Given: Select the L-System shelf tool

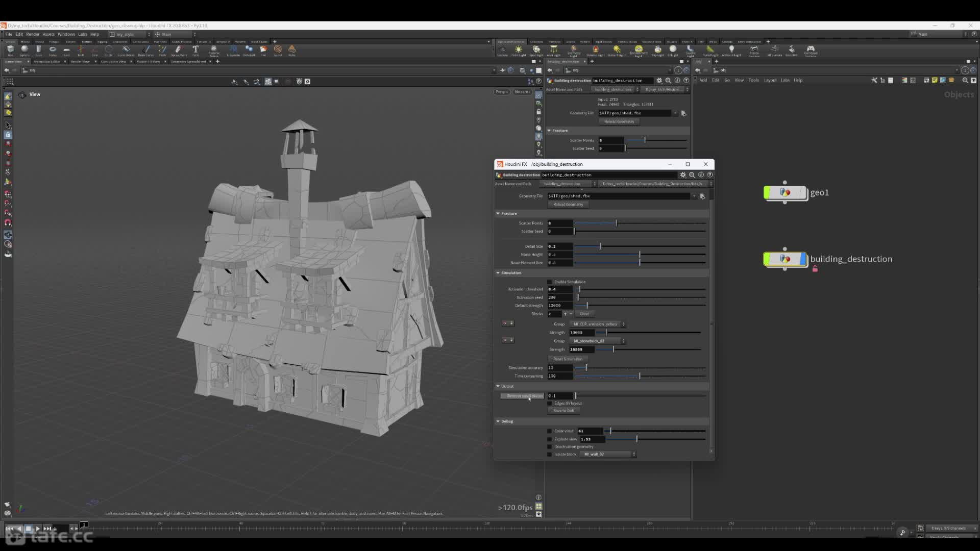Looking at the screenshot, I should [233, 51].
